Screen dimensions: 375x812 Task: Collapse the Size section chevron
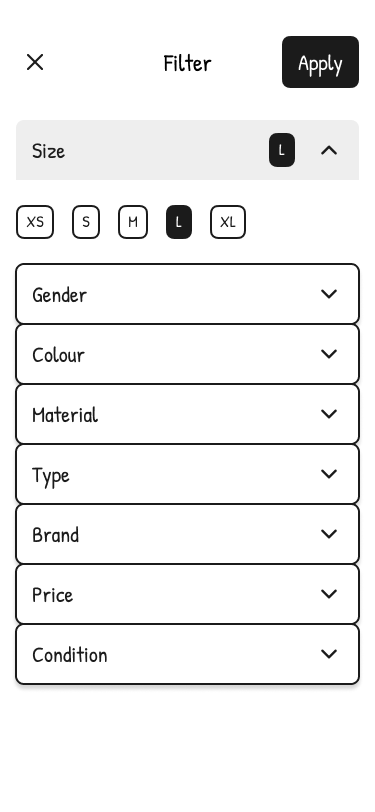coord(329,150)
